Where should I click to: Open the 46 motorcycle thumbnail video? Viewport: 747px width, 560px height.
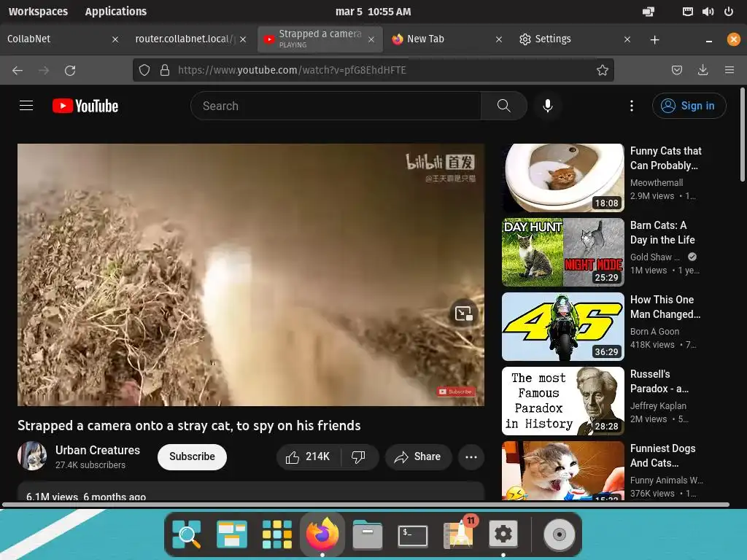click(x=563, y=327)
